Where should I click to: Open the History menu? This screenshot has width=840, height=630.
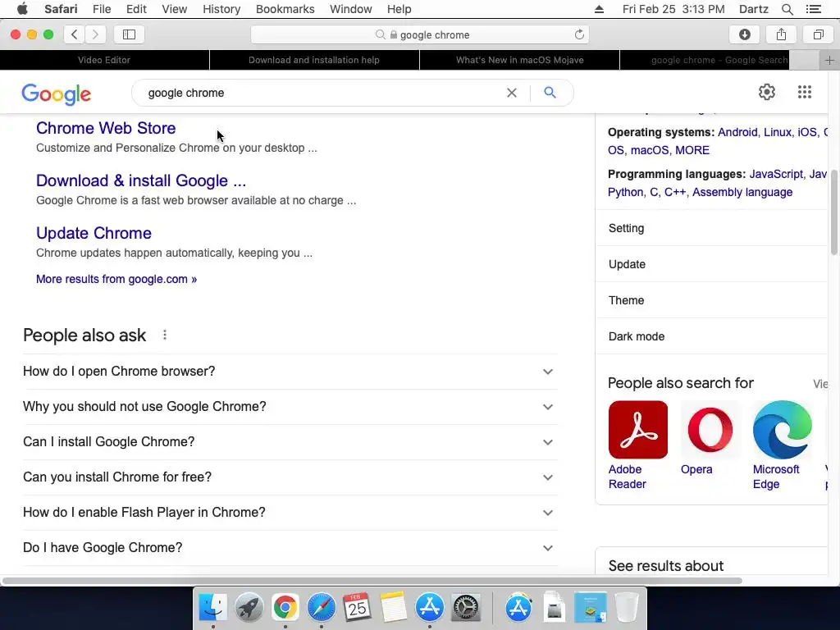tap(221, 9)
